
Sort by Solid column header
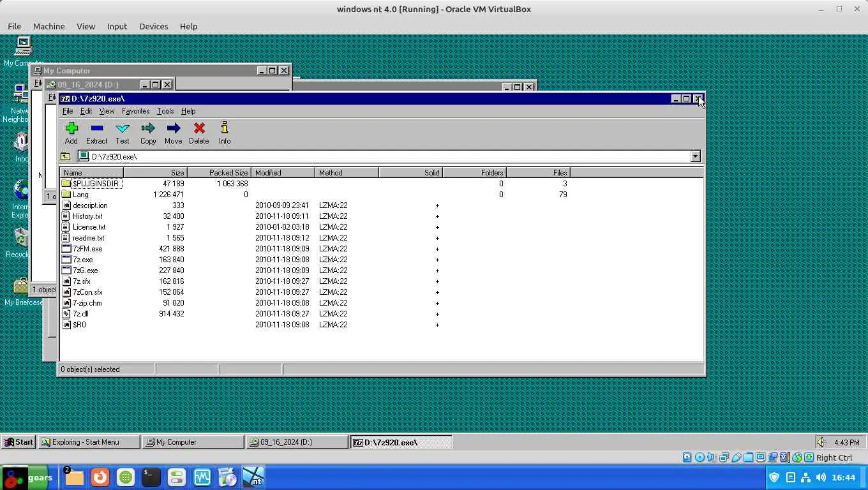click(410, 173)
